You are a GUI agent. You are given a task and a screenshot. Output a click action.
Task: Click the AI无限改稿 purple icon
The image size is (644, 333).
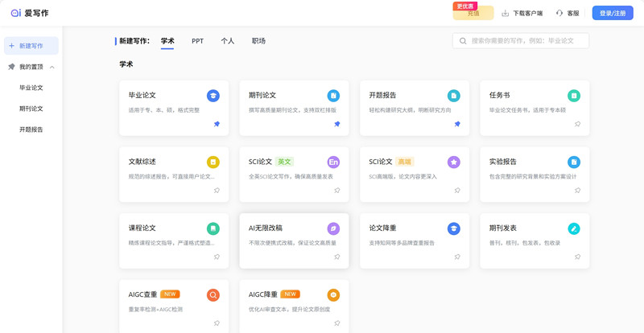pos(333,228)
